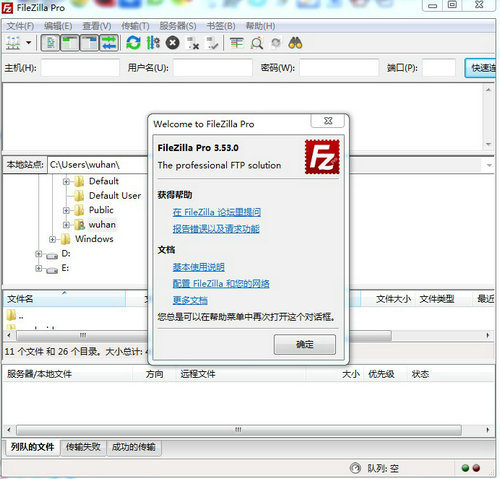Open the 查看(V) menu
This screenshot has width=500, height=479.
(x=97, y=26)
